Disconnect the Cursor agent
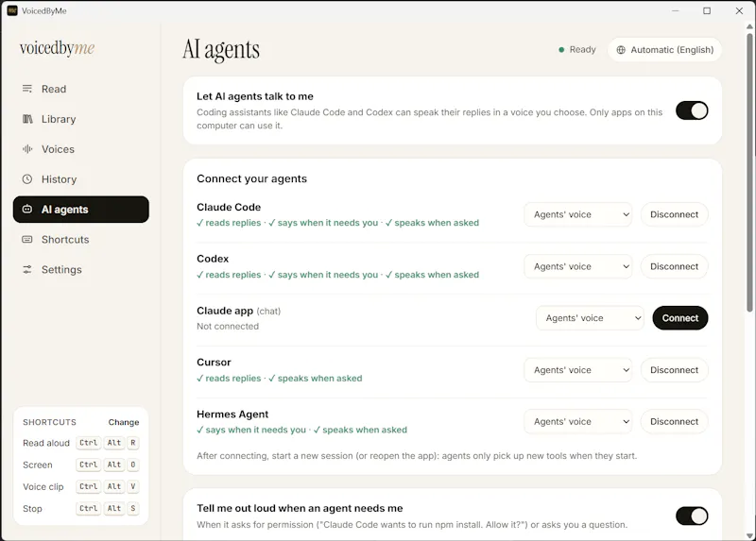 point(674,370)
